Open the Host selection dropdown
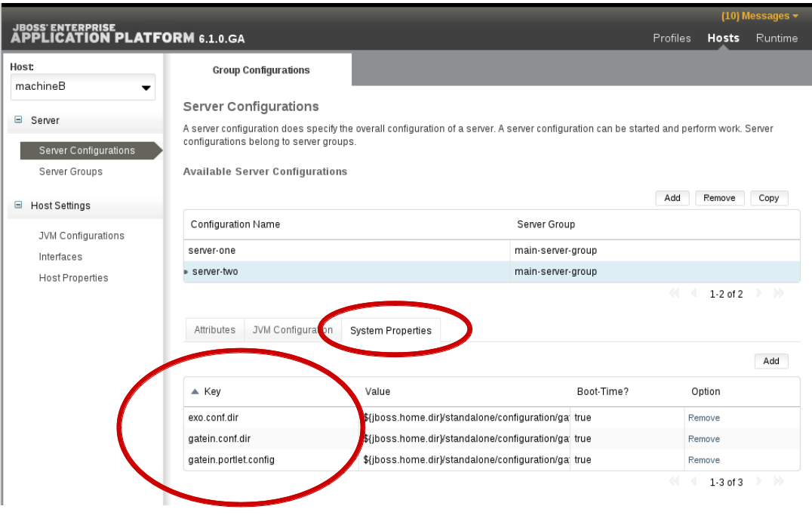 83,87
